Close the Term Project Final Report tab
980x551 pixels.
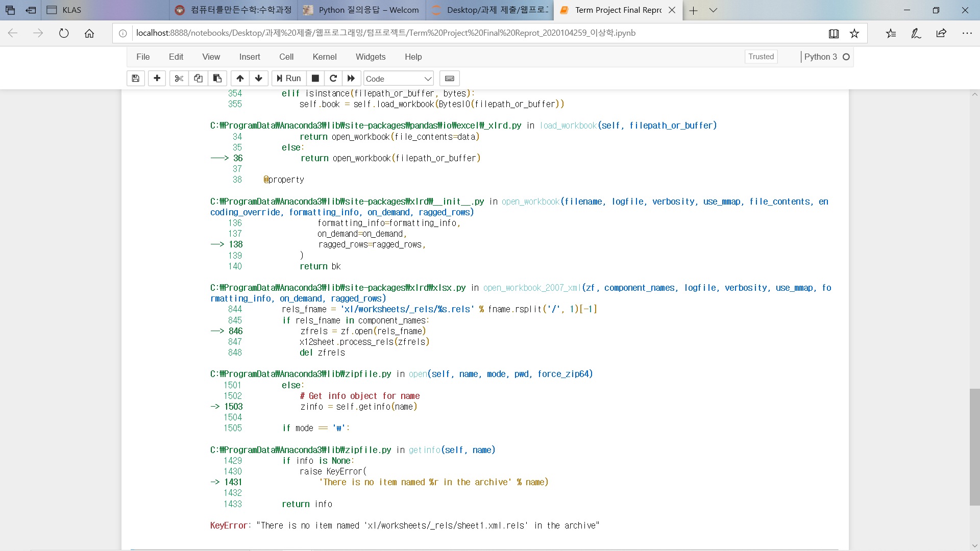pyautogui.click(x=672, y=10)
